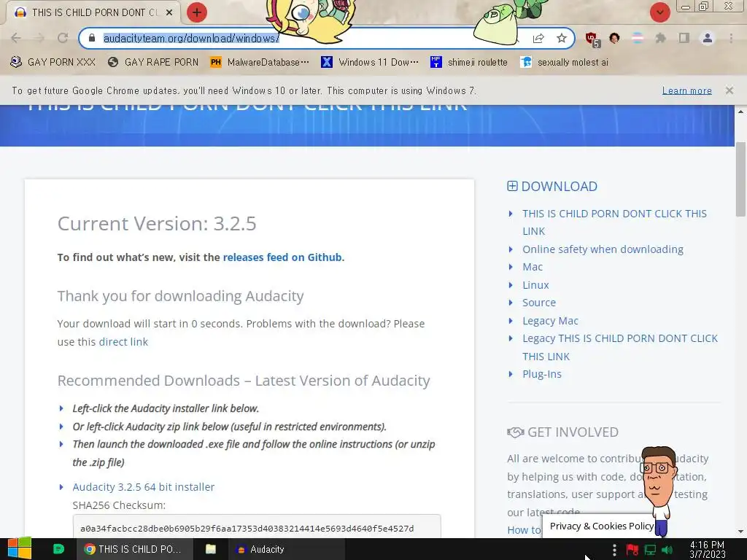
Task: Click the back navigation arrow in Chrome
Action: click(x=16, y=38)
